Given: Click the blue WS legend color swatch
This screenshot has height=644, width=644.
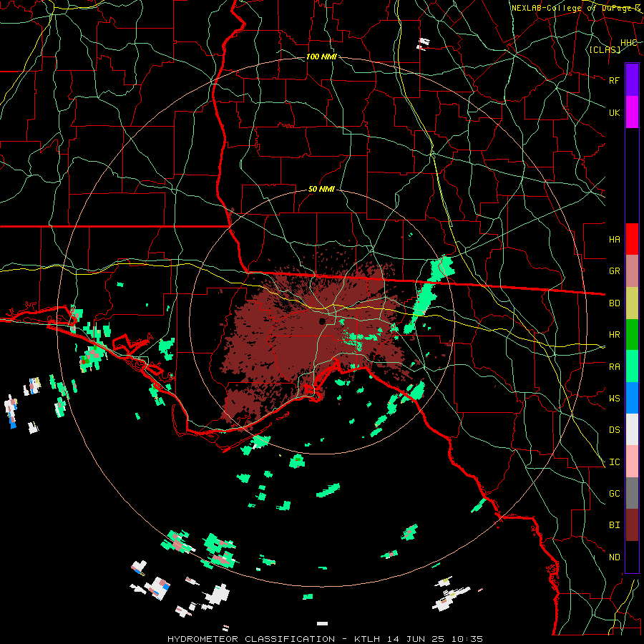Looking at the screenshot, I should click(x=632, y=398).
